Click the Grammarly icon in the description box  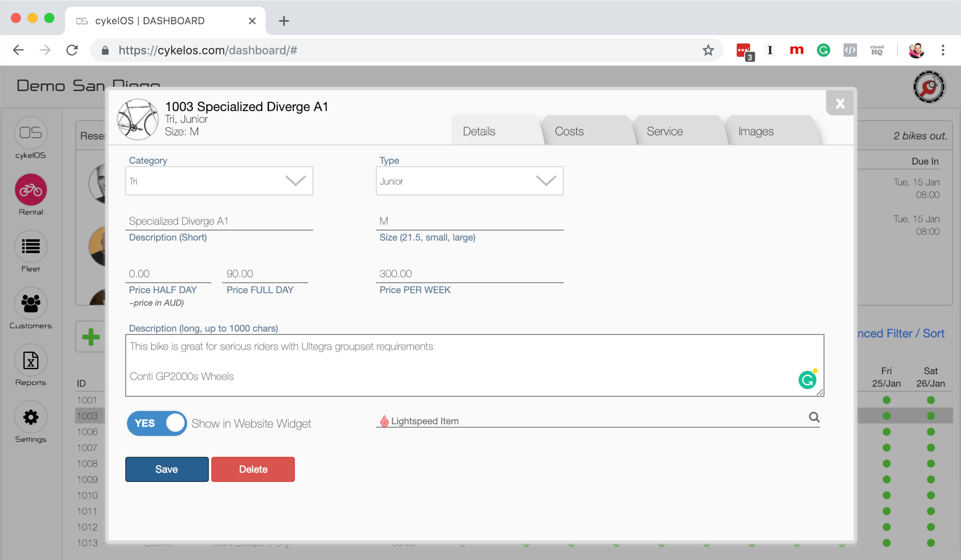pos(807,380)
